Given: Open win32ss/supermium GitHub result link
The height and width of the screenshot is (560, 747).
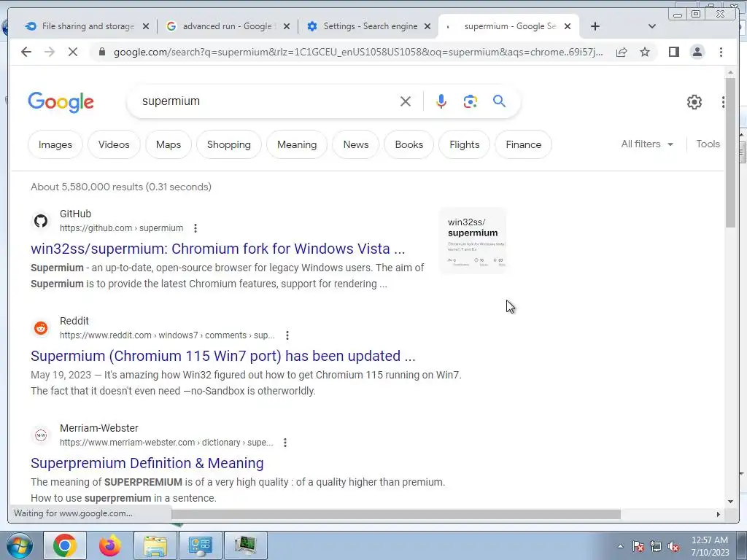Looking at the screenshot, I should pyautogui.click(x=217, y=249).
